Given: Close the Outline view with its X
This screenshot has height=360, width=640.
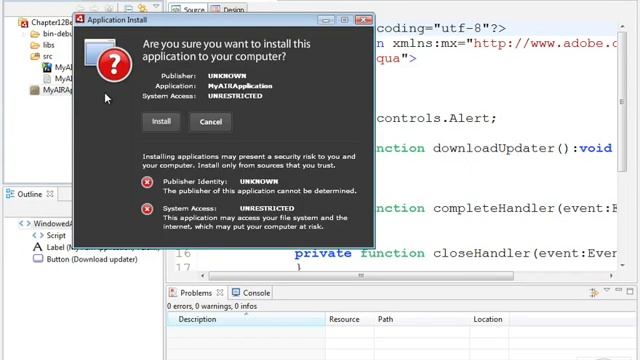Looking at the screenshot, I should click(50, 194).
